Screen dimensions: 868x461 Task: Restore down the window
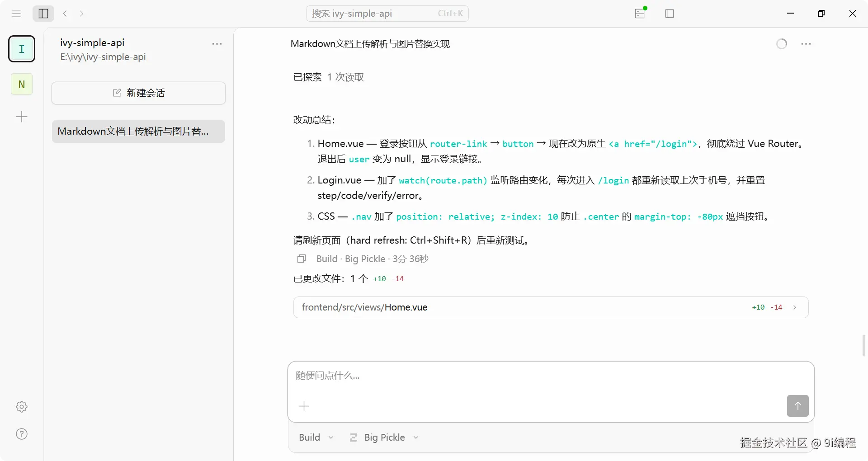(821, 14)
